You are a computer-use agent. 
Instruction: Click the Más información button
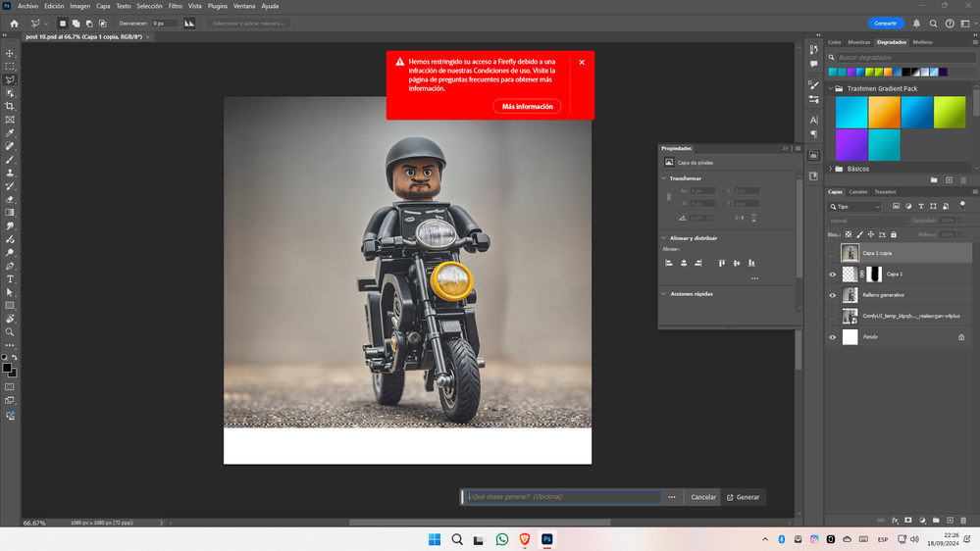[x=527, y=106]
